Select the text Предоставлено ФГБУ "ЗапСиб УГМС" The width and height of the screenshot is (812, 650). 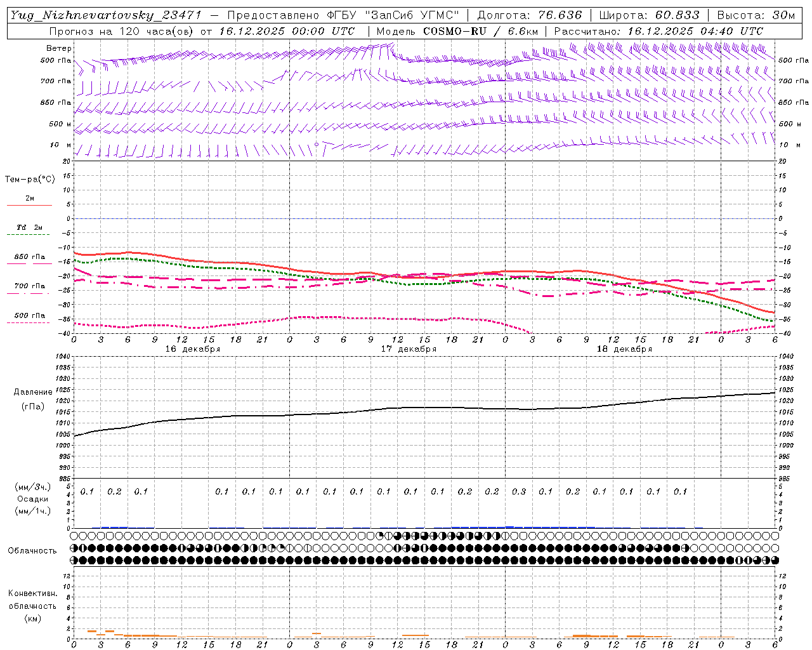343,16
